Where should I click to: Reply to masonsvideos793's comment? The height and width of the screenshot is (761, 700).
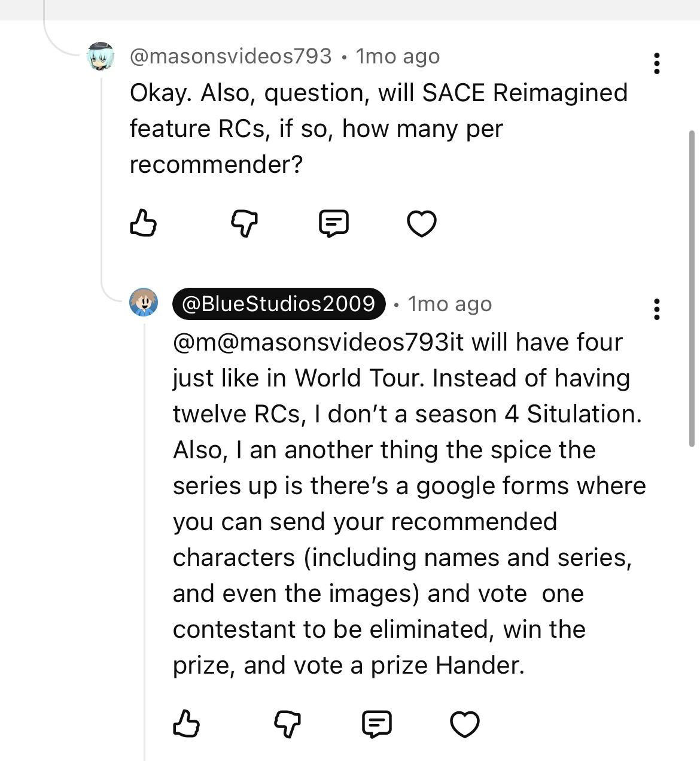point(333,223)
